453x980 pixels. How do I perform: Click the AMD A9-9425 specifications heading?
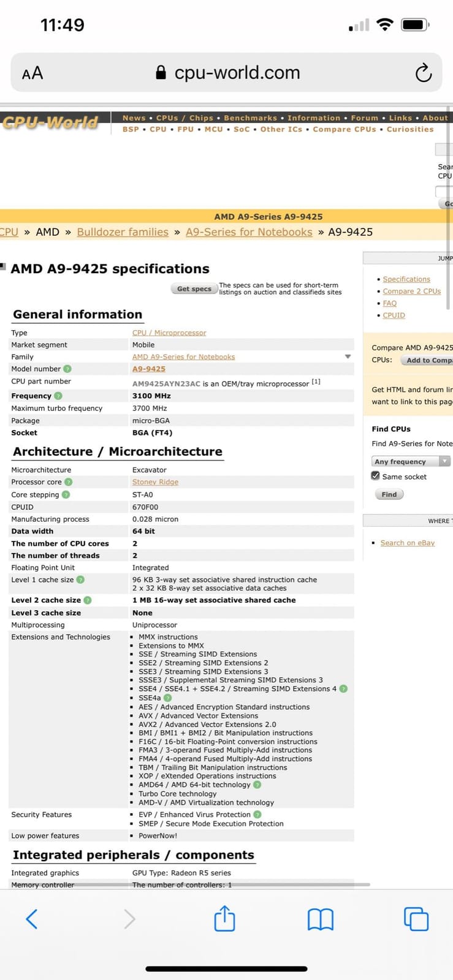pyautogui.click(x=110, y=269)
